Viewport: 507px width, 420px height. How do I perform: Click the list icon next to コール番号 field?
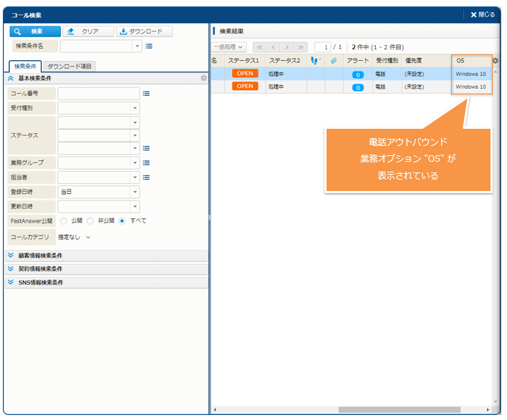point(146,94)
